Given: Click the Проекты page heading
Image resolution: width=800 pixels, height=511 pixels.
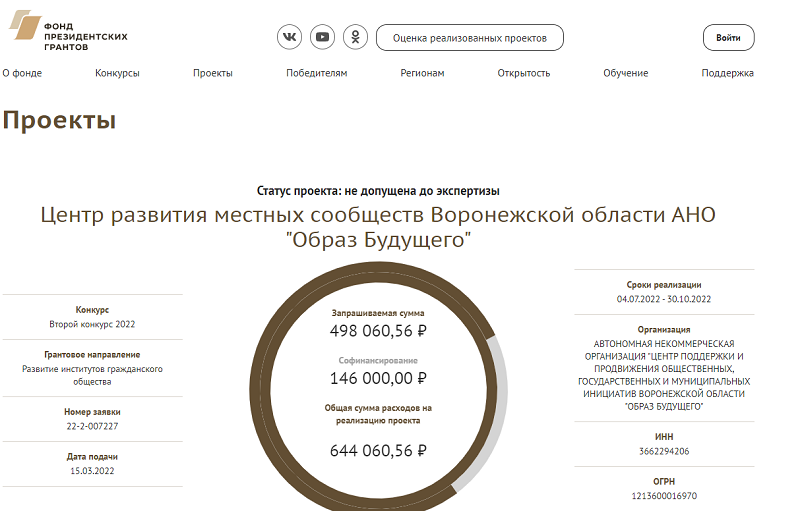Looking at the screenshot, I should click(59, 121).
